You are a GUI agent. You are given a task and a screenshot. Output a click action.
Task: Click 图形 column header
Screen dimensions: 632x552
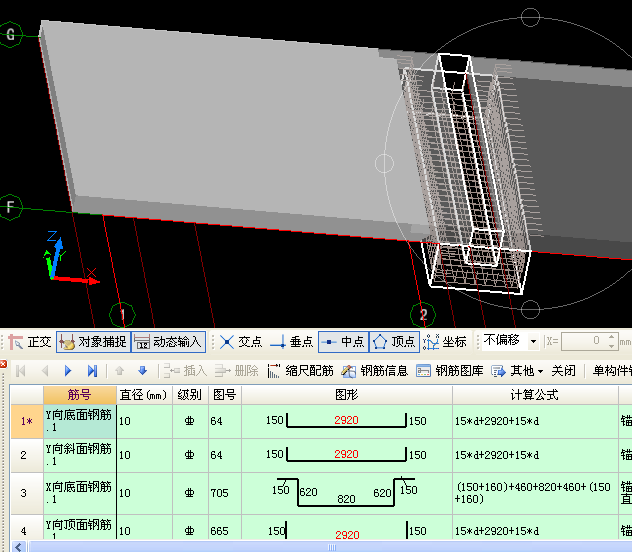pyautogui.click(x=347, y=395)
